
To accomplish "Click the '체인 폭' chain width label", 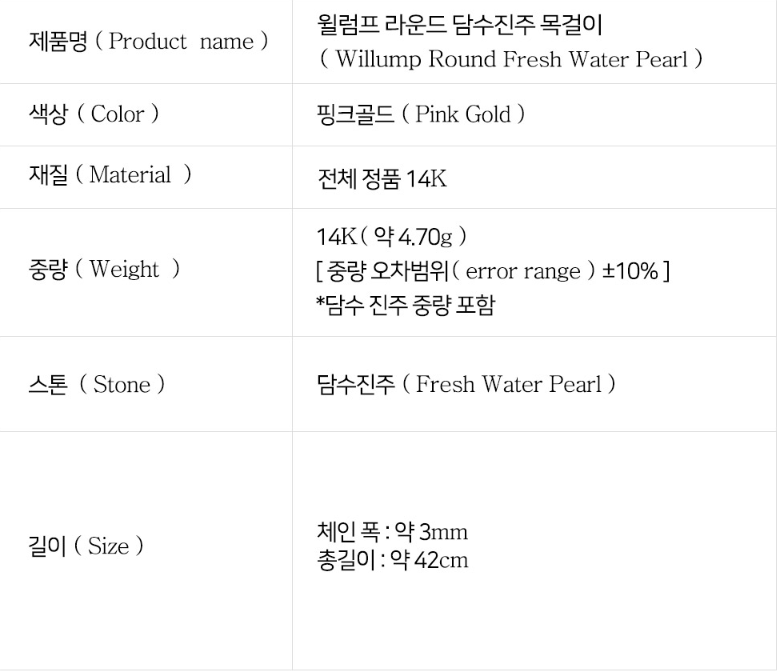I will click(x=347, y=531).
